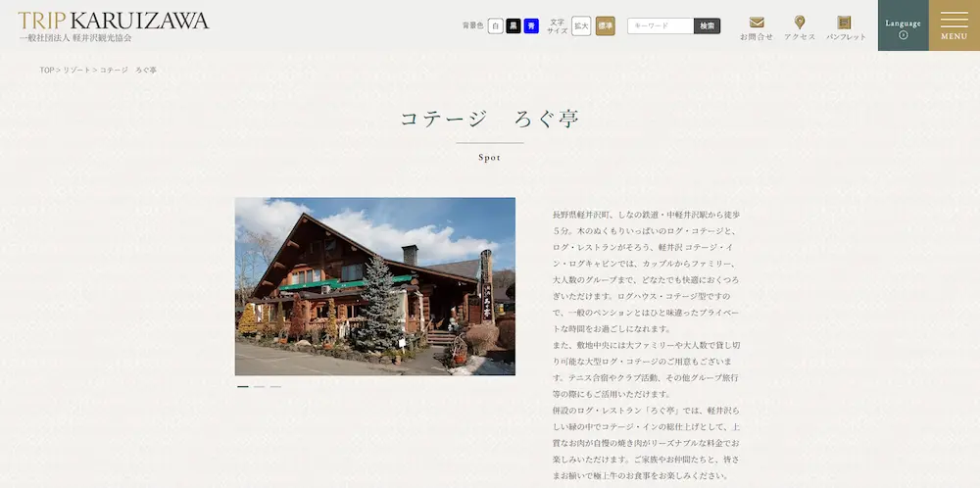This screenshot has height=488, width=980.
Task: Focus the キーワード search field
Action: pyautogui.click(x=661, y=26)
